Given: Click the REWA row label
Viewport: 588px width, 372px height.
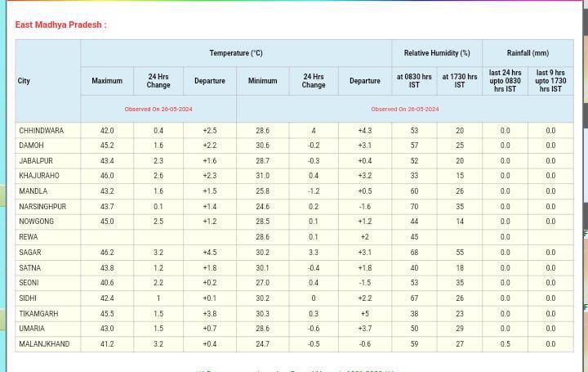Looking at the screenshot, I should (x=29, y=237).
